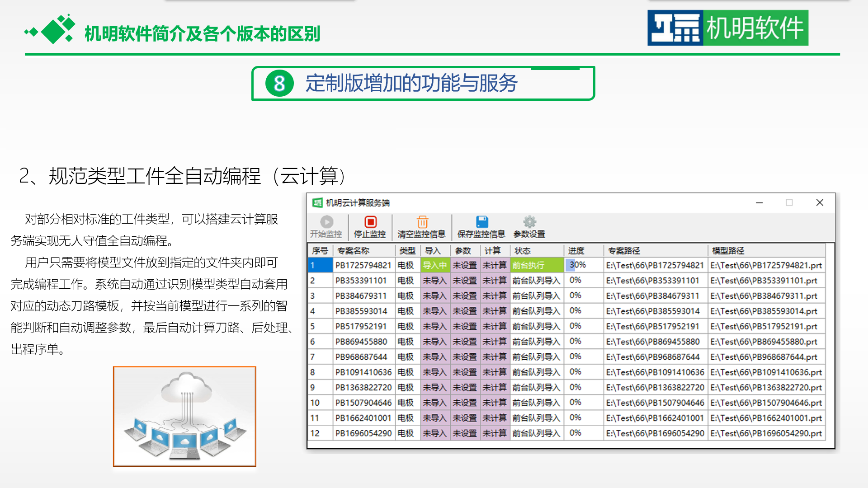Select project PB384679311 name cell
Image resolution: width=868 pixels, height=488 pixels.
[x=364, y=296]
